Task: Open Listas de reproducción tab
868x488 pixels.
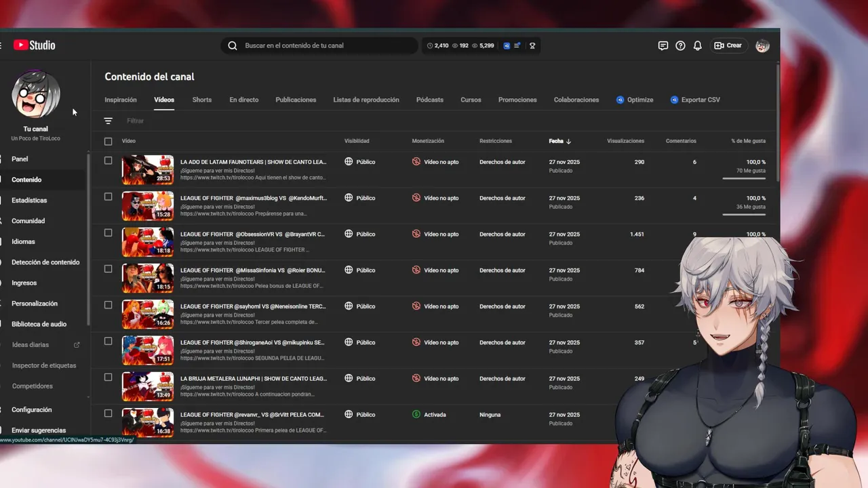Action: coord(366,100)
